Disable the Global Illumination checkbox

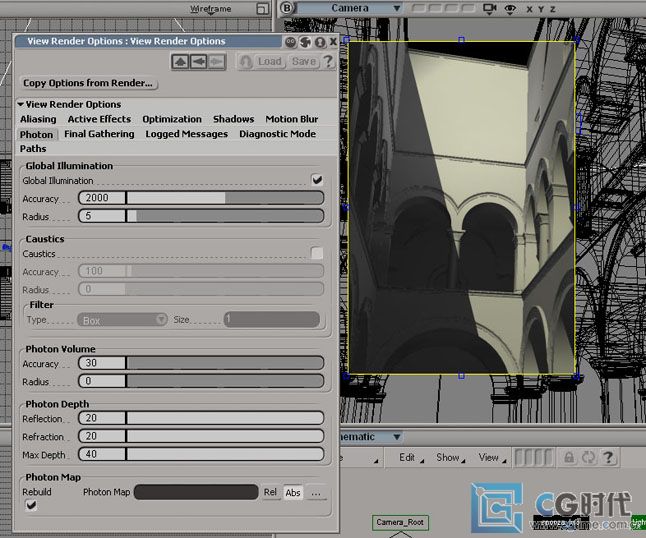point(317,180)
